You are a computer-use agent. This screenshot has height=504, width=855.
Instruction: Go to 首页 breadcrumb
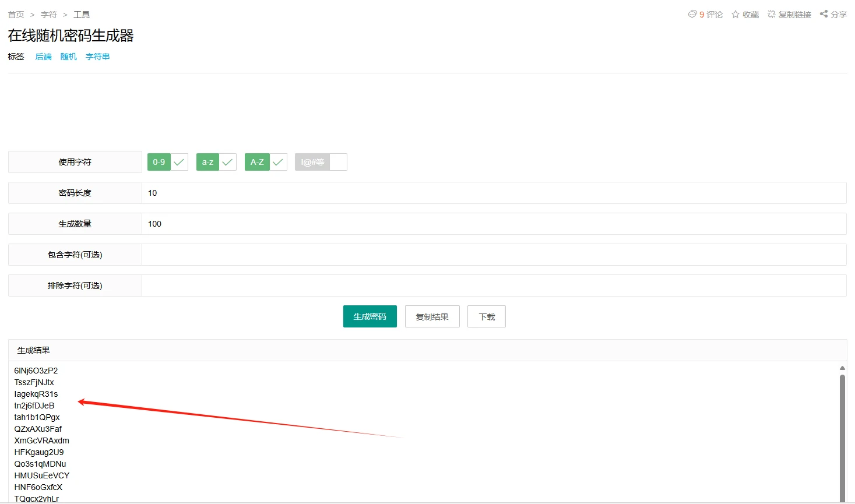click(16, 15)
